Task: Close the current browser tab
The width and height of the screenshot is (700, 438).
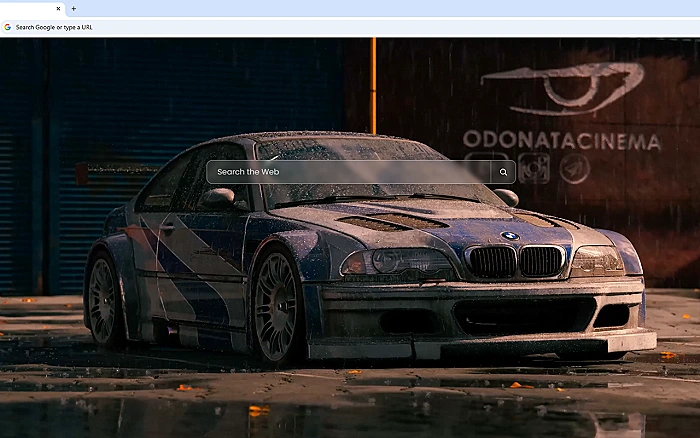Action: tap(58, 8)
